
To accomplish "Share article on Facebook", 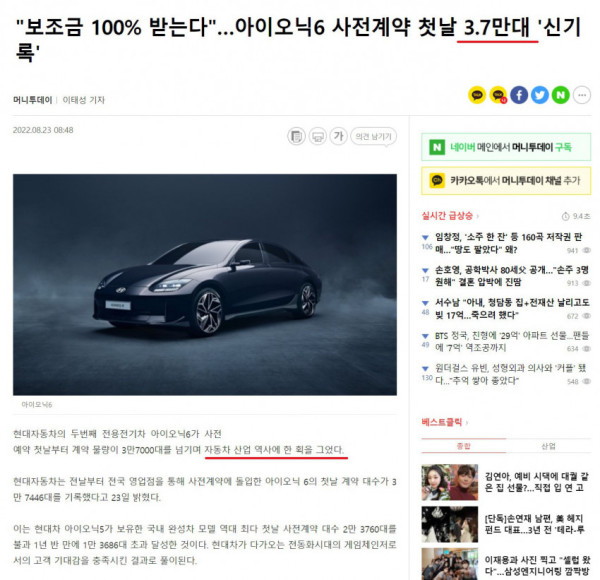I will (519, 95).
